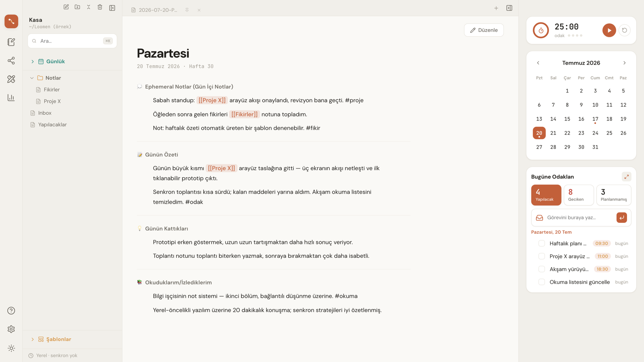The height and width of the screenshot is (362, 644).
Task: Open the [[Fikirler]] note link
Action: coord(244,114)
